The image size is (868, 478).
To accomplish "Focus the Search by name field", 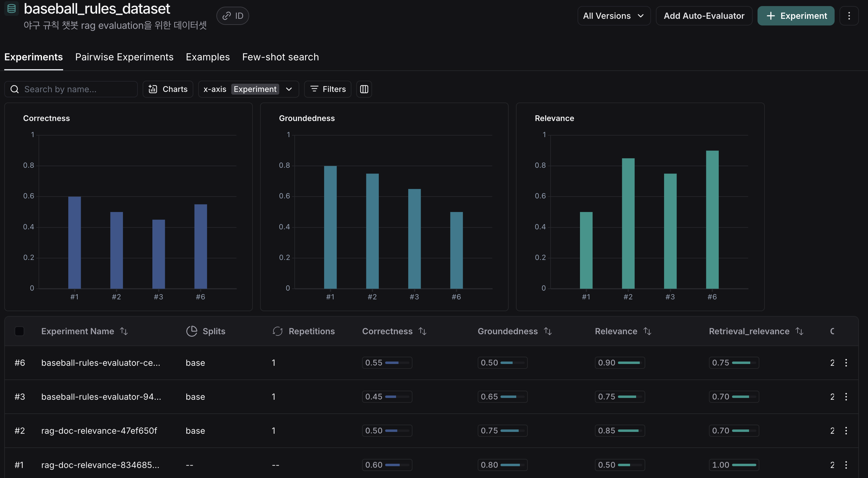I will (76, 89).
